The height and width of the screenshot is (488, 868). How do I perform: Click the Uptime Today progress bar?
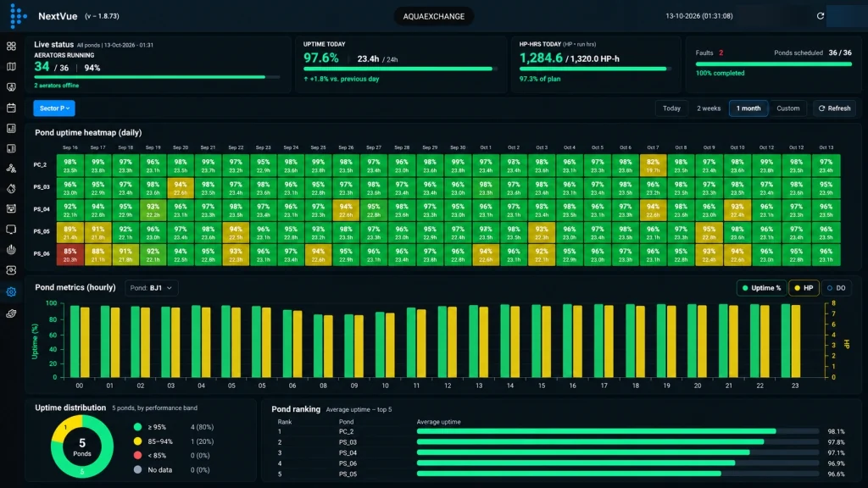point(400,69)
